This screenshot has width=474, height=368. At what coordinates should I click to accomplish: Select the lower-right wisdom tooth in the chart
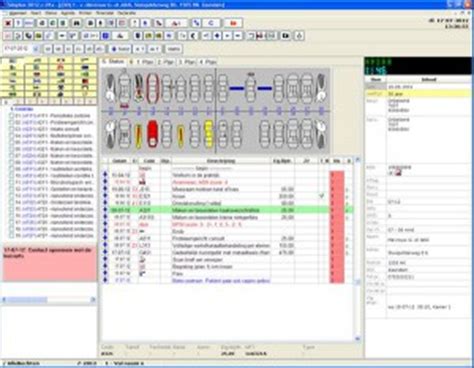321,134
